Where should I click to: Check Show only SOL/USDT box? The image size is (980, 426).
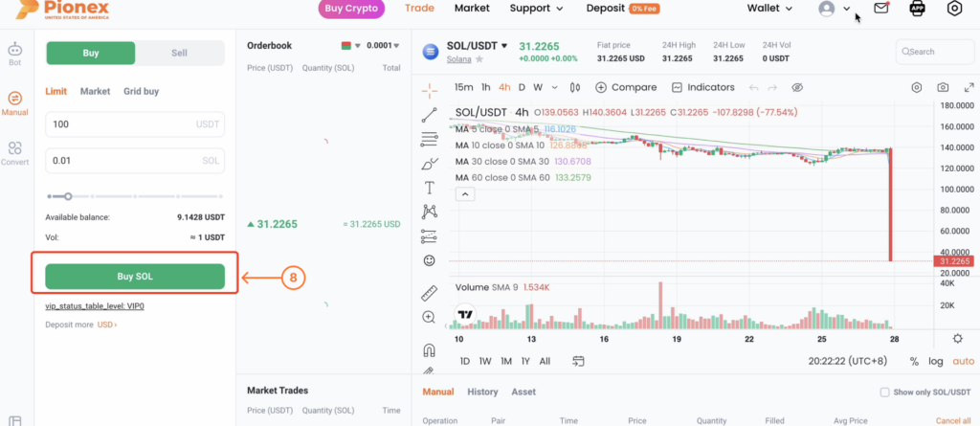(884, 392)
